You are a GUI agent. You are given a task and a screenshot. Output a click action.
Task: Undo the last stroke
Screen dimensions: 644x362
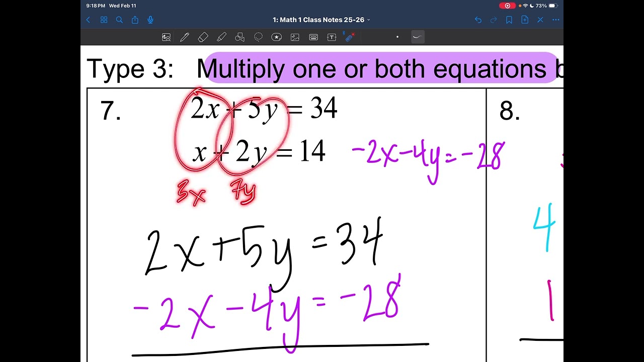pos(478,20)
